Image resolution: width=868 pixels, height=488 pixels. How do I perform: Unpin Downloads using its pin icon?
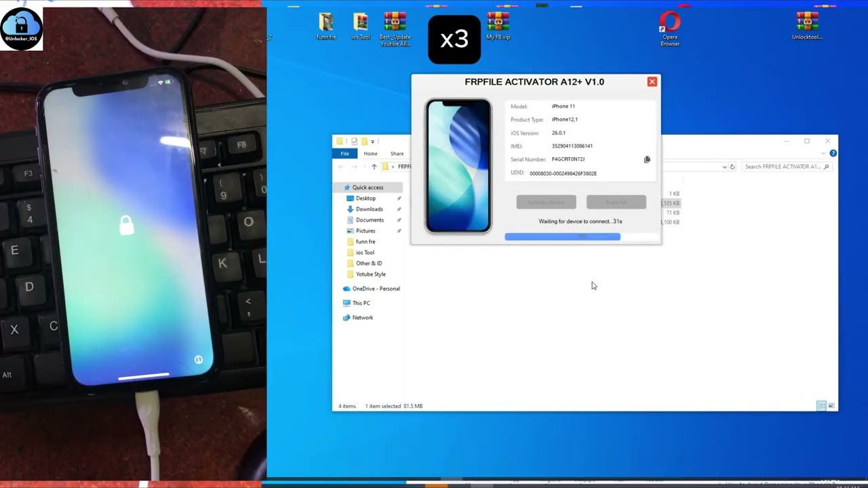click(399, 209)
